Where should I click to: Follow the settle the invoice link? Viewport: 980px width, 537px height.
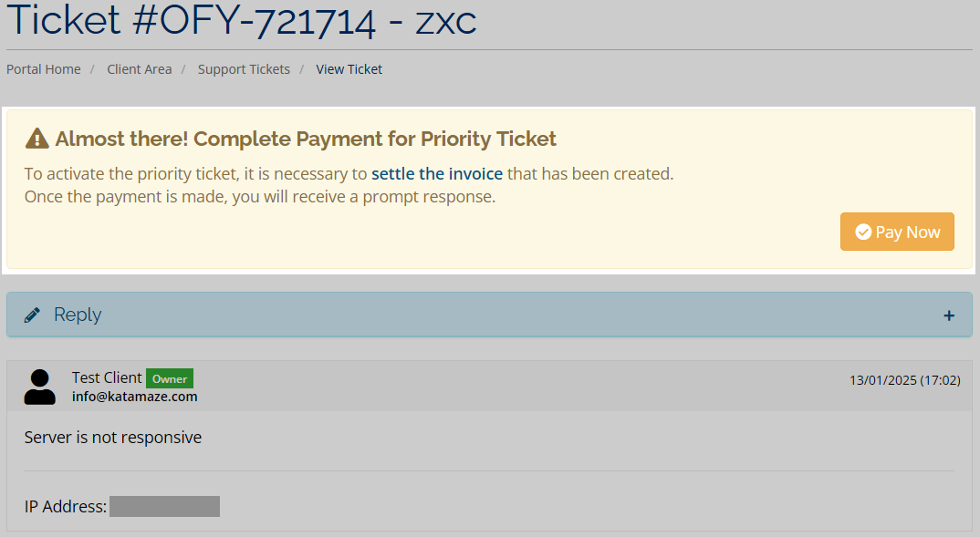coord(437,173)
